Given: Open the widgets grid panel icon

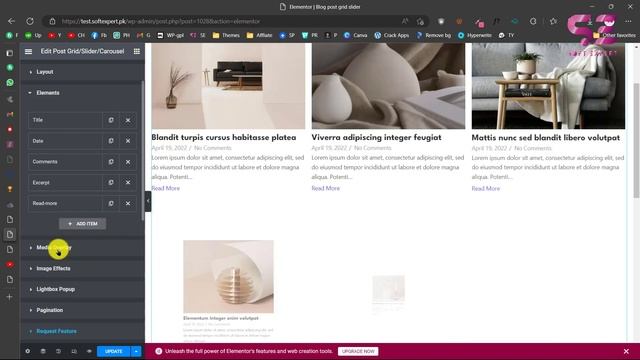Looking at the screenshot, I should pos(137,51).
